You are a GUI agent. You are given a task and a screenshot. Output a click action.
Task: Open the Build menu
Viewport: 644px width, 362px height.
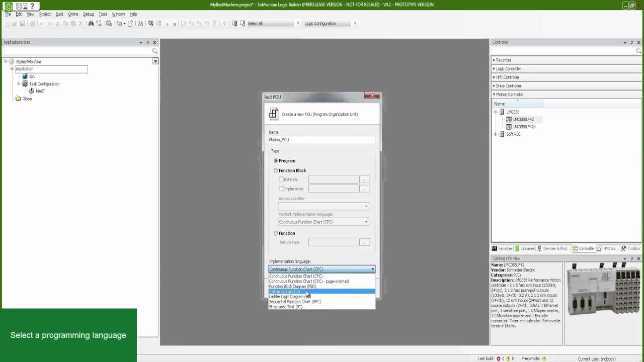[x=59, y=14]
